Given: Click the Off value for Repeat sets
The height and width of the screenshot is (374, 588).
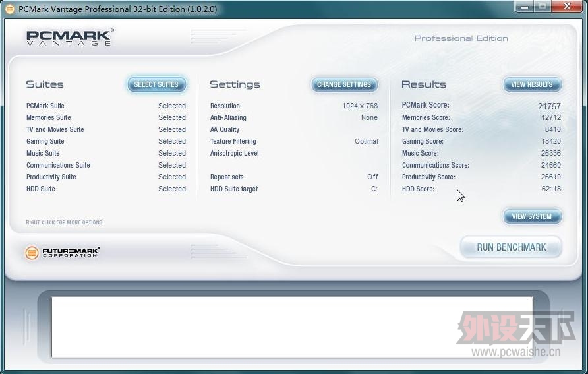Looking at the screenshot, I should 372,177.
